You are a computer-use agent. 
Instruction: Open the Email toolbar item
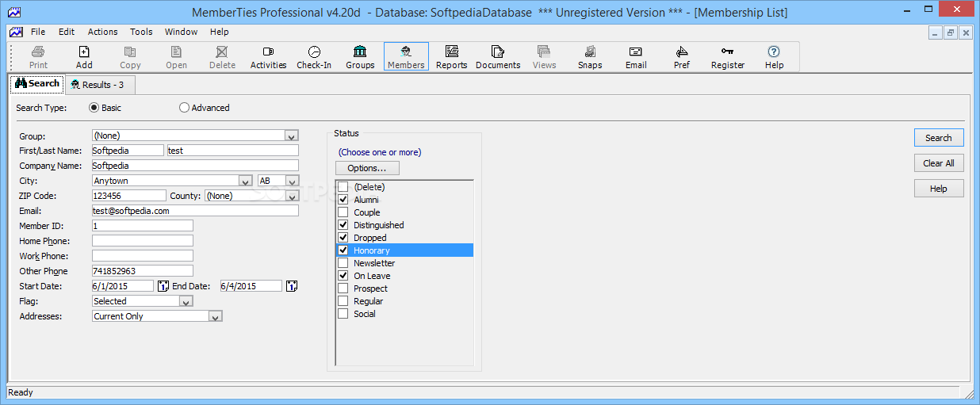(636, 57)
